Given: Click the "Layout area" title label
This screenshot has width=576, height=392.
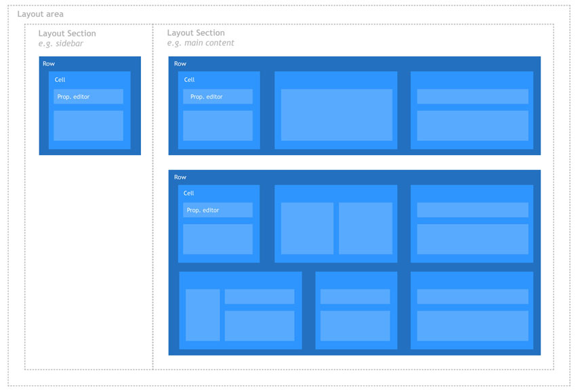Looking at the screenshot, I should pyautogui.click(x=40, y=14).
